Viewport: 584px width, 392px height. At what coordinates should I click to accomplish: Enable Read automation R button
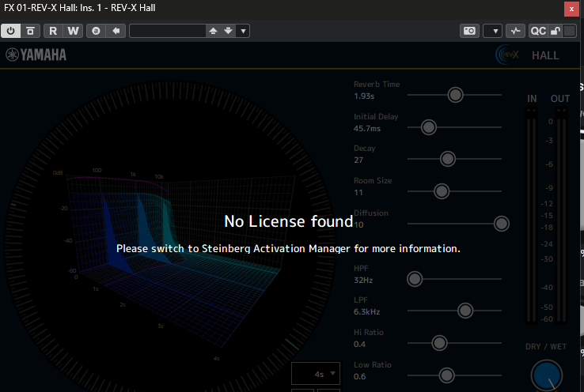tap(53, 31)
